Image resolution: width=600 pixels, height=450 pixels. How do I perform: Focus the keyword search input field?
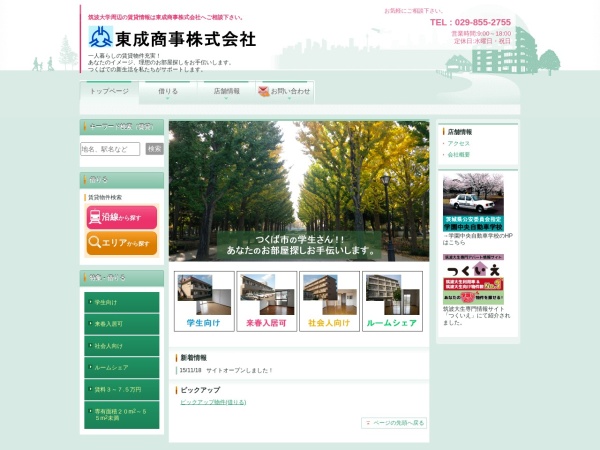[110, 149]
